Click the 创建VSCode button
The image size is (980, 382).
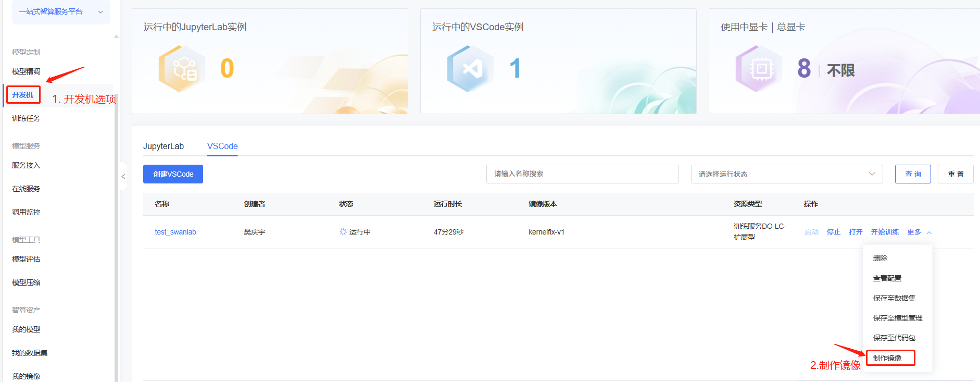click(173, 174)
